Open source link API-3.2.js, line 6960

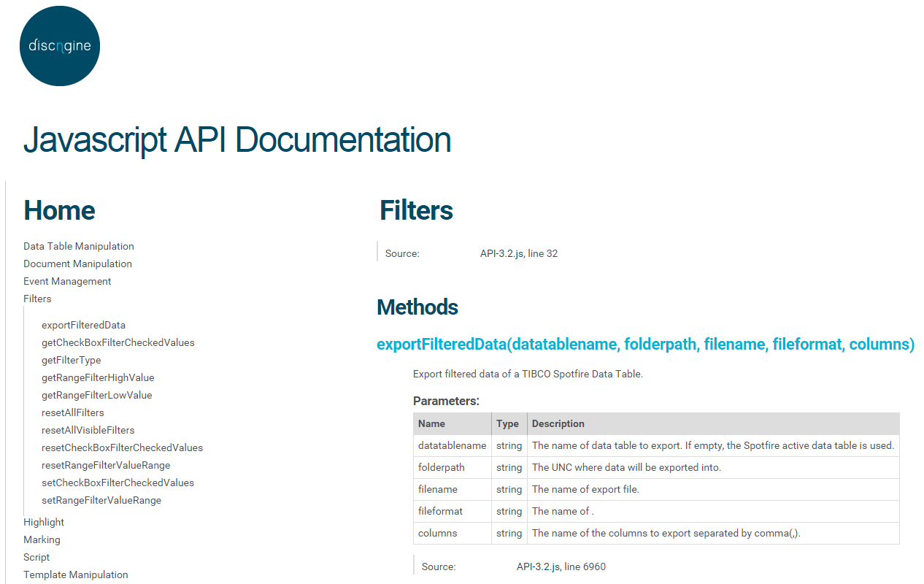(x=561, y=566)
